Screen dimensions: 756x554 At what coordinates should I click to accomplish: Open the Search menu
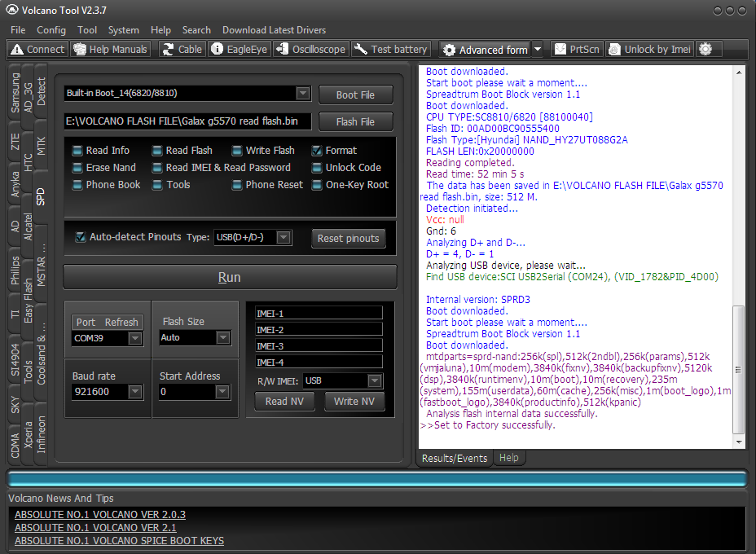196,30
